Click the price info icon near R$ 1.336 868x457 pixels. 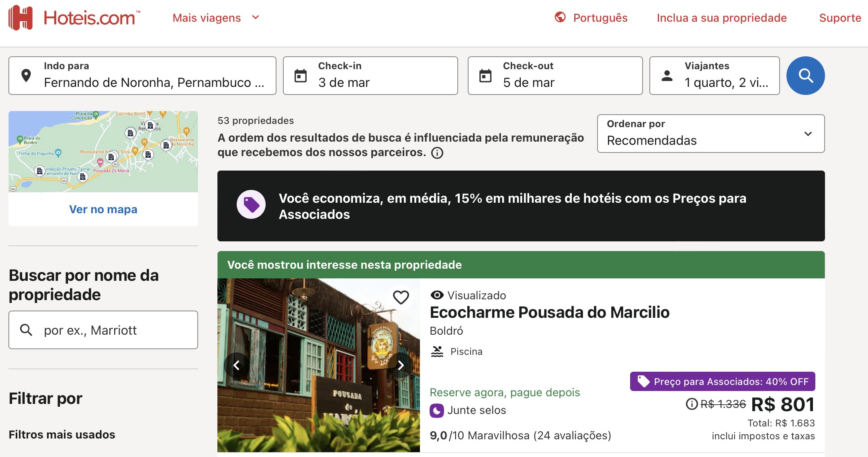(x=692, y=404)
